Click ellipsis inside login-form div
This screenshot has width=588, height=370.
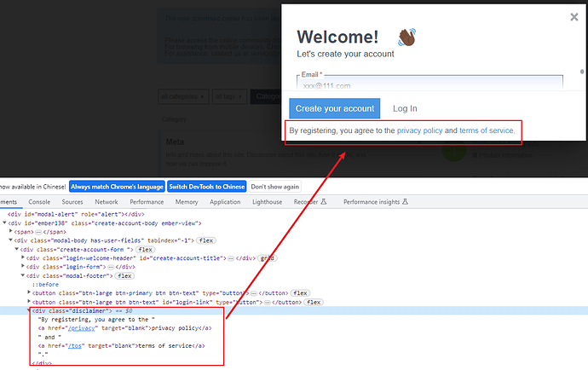[111, 267]
